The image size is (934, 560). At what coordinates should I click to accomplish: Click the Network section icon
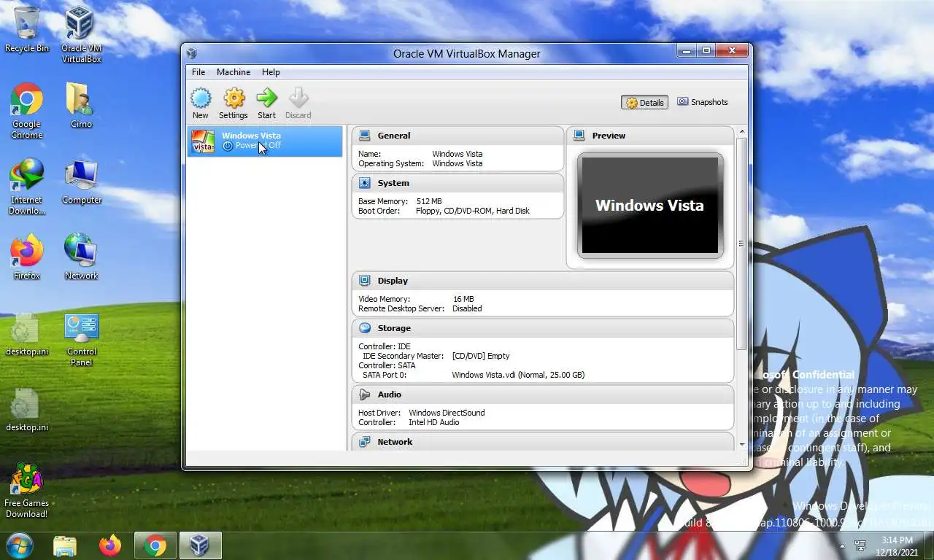[x=364, y=442]
